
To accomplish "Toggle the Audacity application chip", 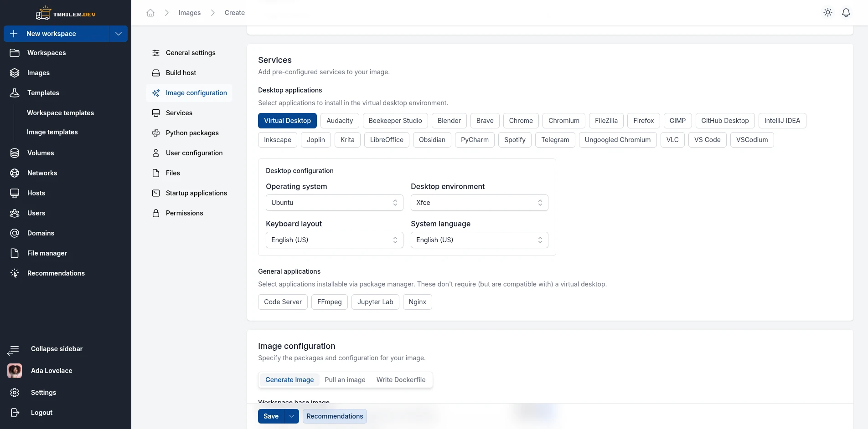I will pyautogui.click(x=340, y=121).
